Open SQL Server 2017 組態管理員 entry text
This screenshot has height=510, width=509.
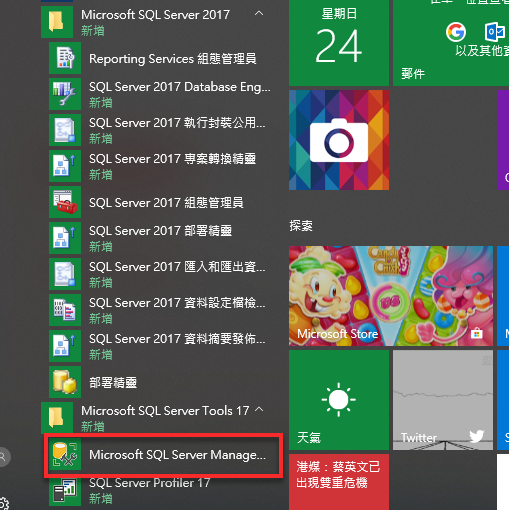(x=166, y=203)
